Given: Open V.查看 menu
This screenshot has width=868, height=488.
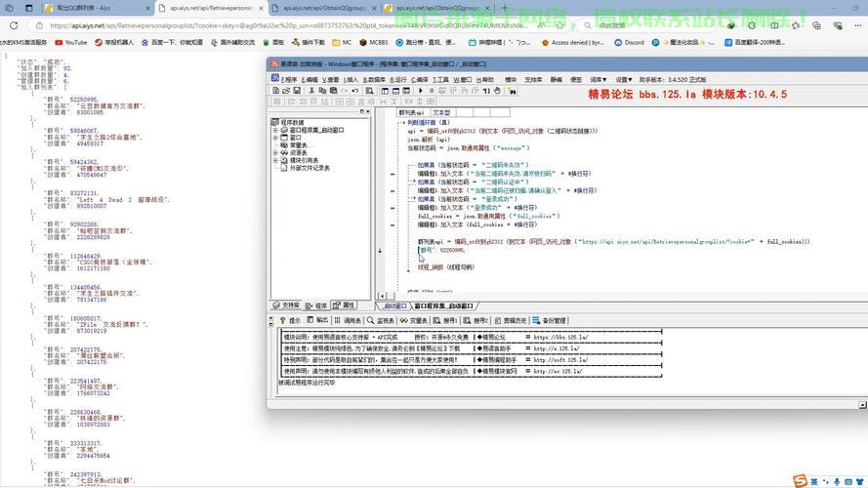Looking at the screenshot, I should click(x=330, y=80).
